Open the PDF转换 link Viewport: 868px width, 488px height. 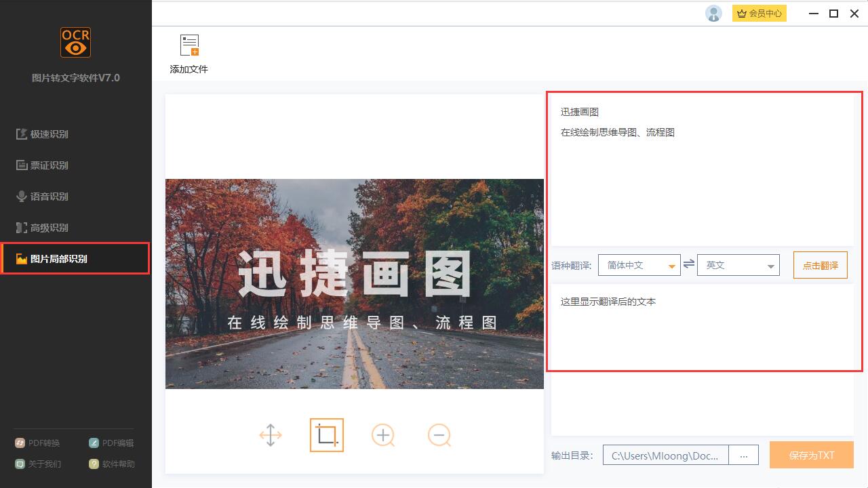point(38,443)
